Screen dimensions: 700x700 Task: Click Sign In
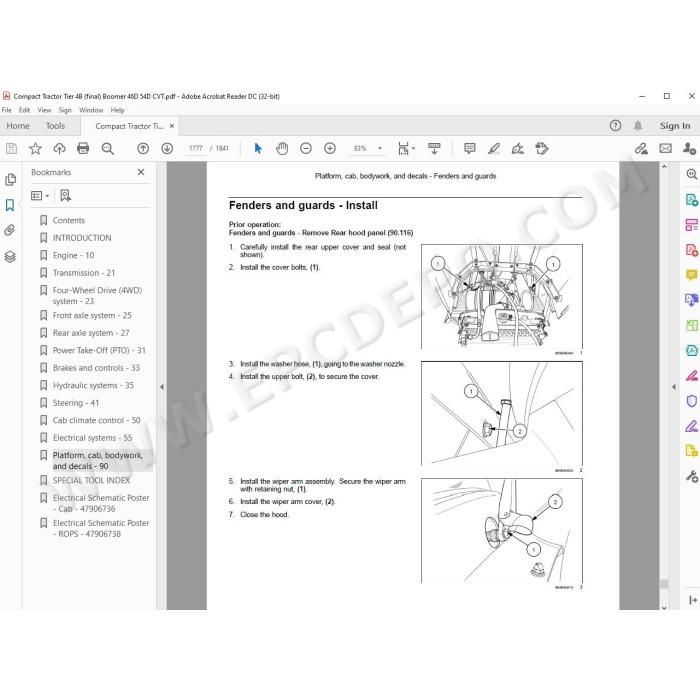(675, 126)
